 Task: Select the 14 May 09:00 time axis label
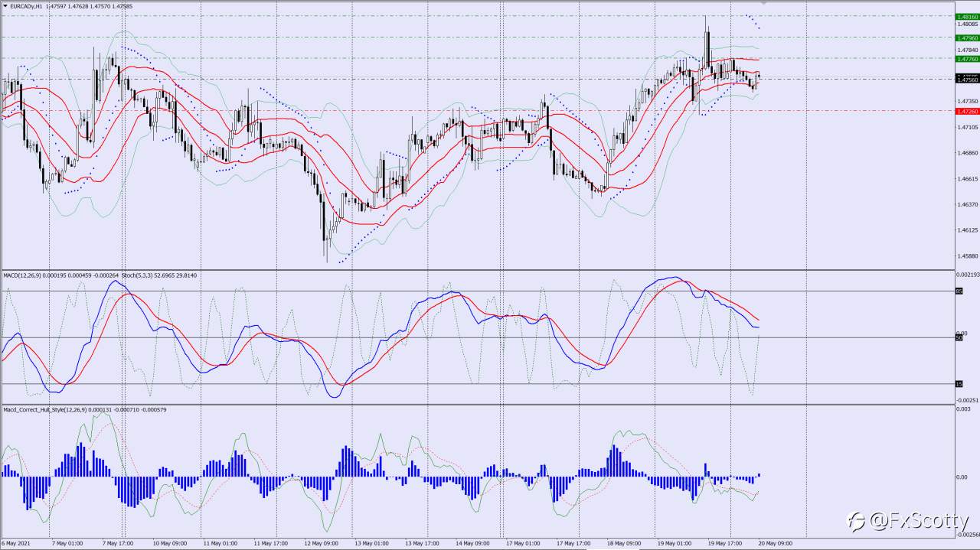tap(472, 544)
